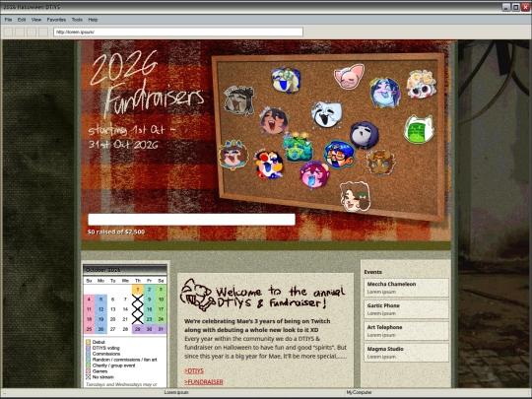Select October 2 on the calendar

click(150, 289)
